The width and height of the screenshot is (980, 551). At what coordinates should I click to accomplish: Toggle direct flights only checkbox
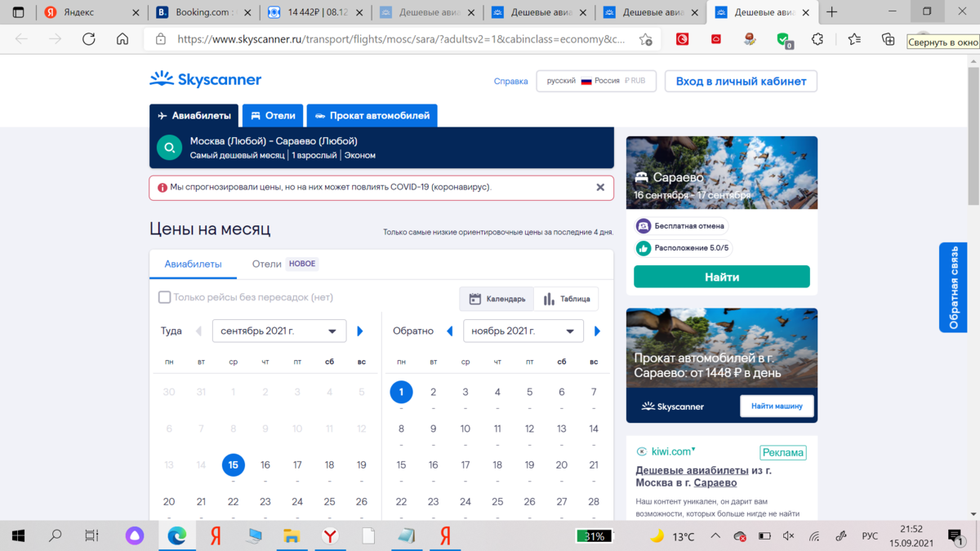(164, 297)
